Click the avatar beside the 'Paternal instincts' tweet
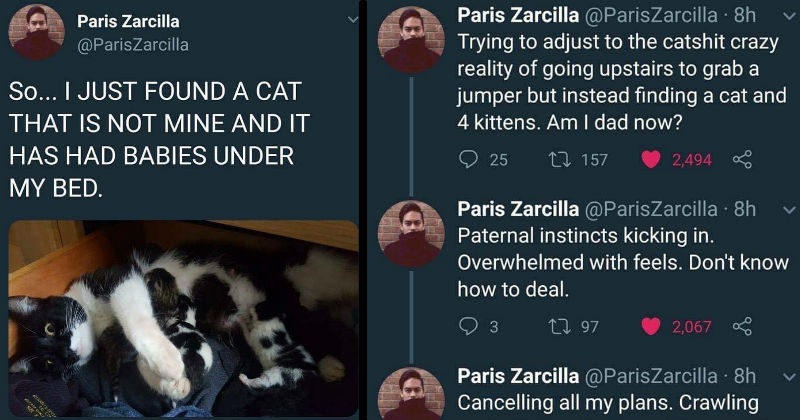Viewport: 800px width, 420px height. [x=411, y=233]
